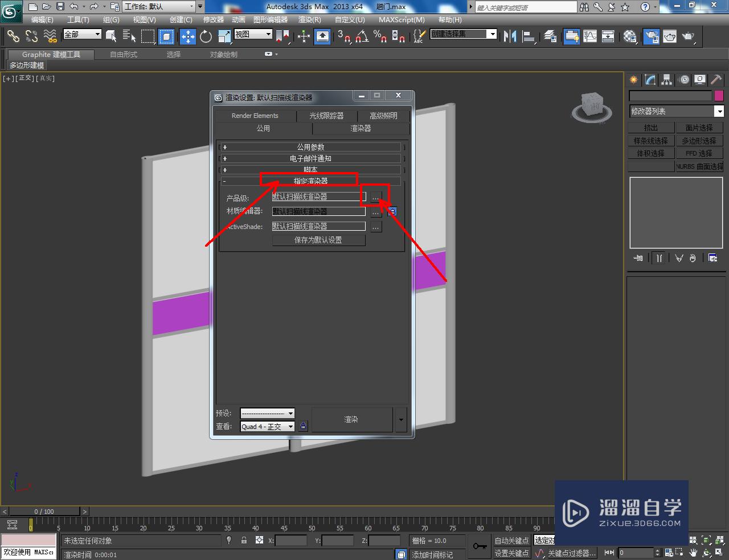
Task: Click the Pin Stack icon
Action: [x=638, y=258]
